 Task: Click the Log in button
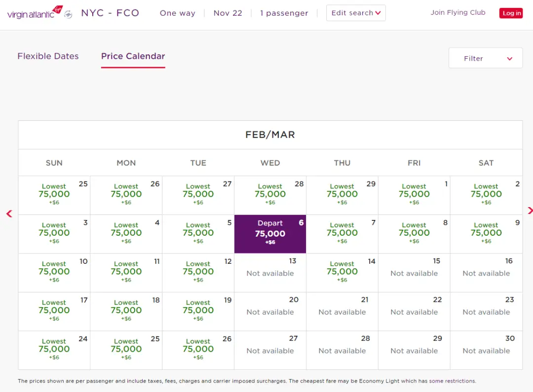click(511, 13)
